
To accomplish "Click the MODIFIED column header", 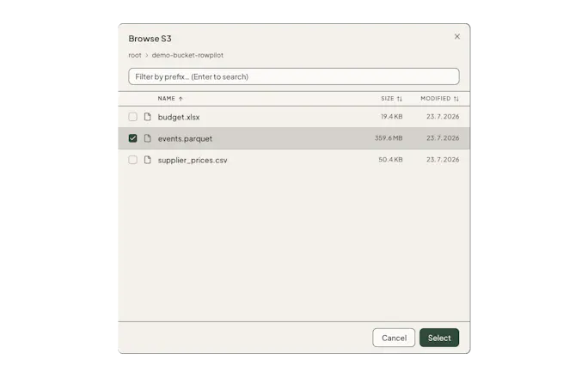I will pyautogui.click(x=435, y=99).
